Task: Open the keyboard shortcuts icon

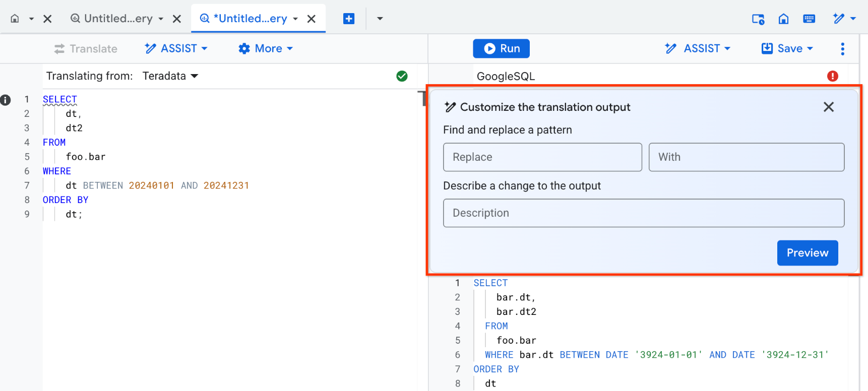Action: click(x=809, y=19)
